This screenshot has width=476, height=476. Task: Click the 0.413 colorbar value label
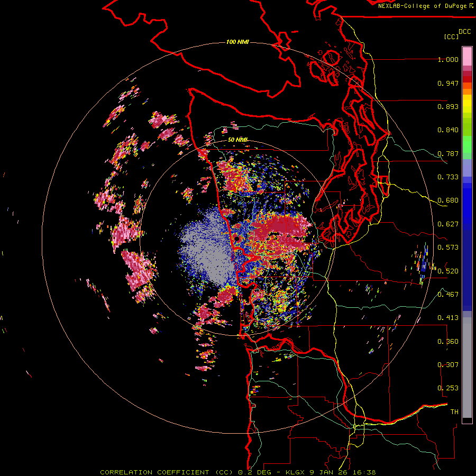[448, 318]
